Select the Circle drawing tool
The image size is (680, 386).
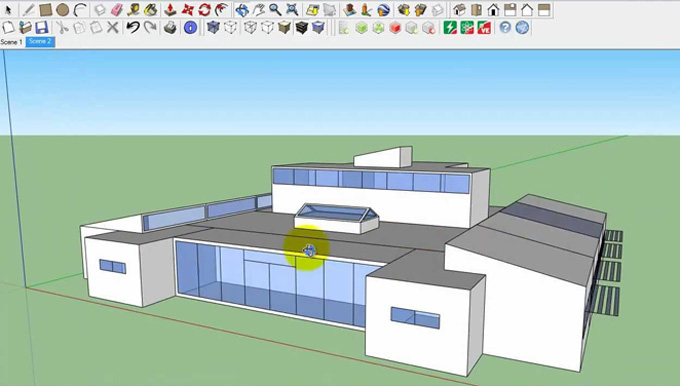[x=62, y=10]
